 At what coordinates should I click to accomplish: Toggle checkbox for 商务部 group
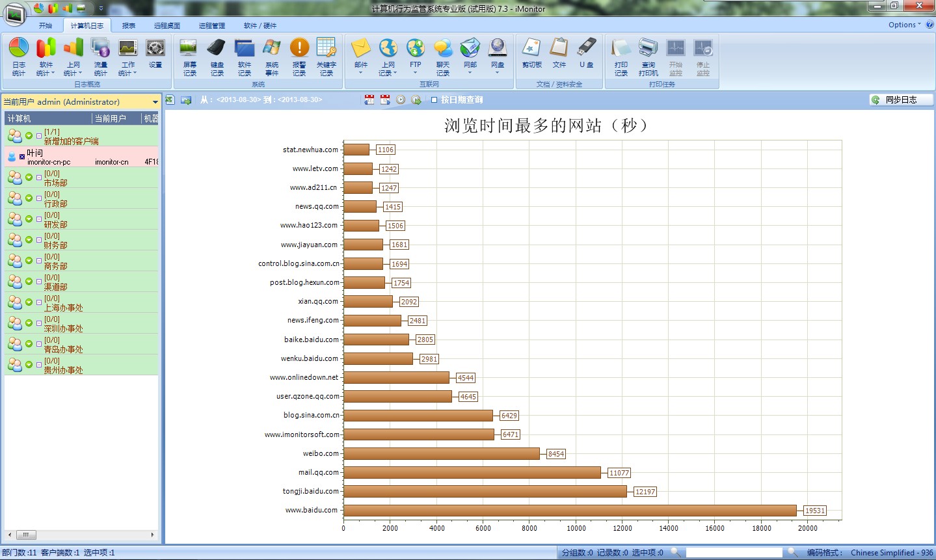pyautogui.click(x=39, y=261)
